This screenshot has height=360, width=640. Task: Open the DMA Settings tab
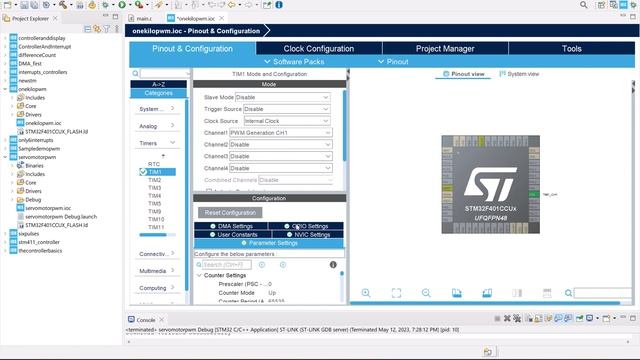pos(231,226)
